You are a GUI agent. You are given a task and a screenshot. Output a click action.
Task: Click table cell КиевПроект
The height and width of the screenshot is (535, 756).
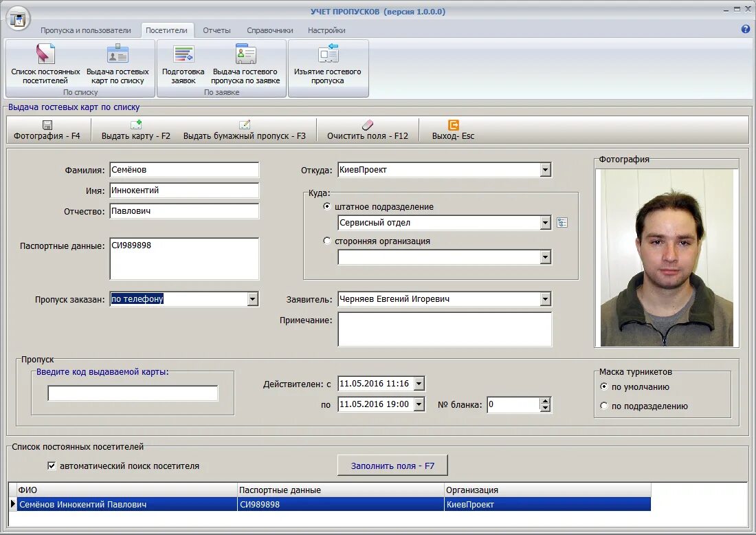click(547, 504)
